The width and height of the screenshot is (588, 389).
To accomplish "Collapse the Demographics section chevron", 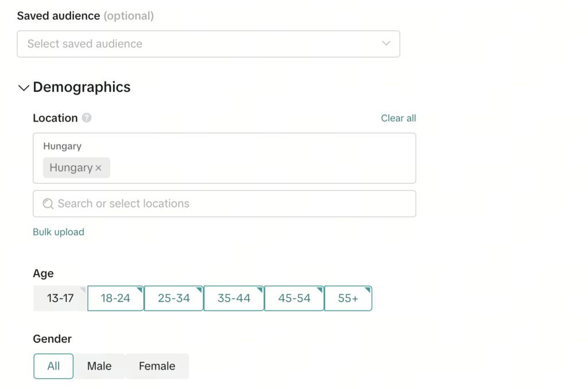I will [x=24, y=88].
